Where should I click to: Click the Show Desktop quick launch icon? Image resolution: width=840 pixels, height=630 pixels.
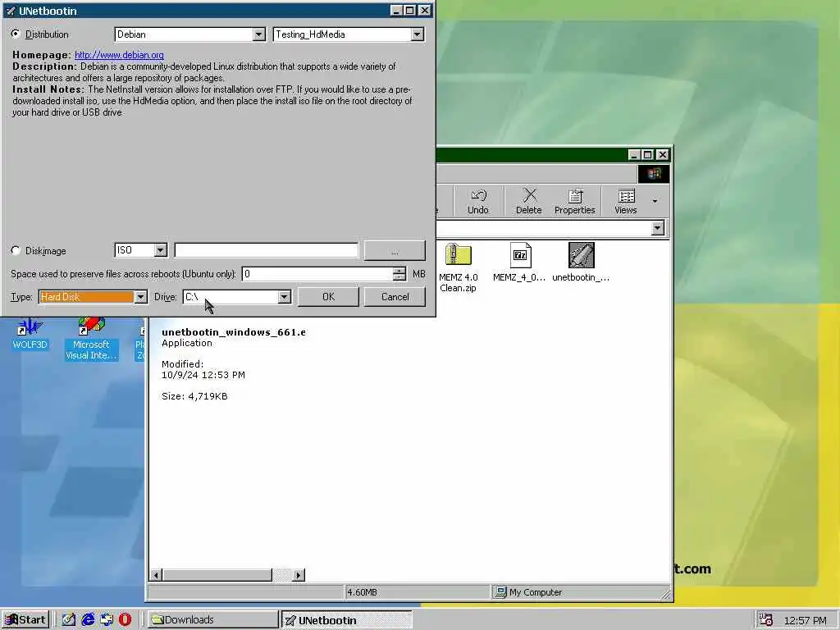point(69,620)
